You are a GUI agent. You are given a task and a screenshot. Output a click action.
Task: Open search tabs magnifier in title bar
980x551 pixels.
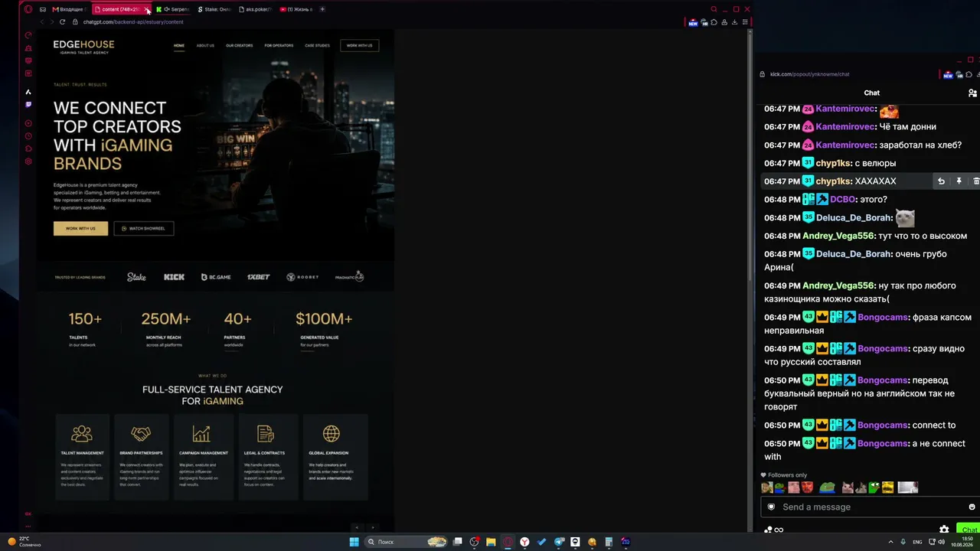[x=714, y=9]
